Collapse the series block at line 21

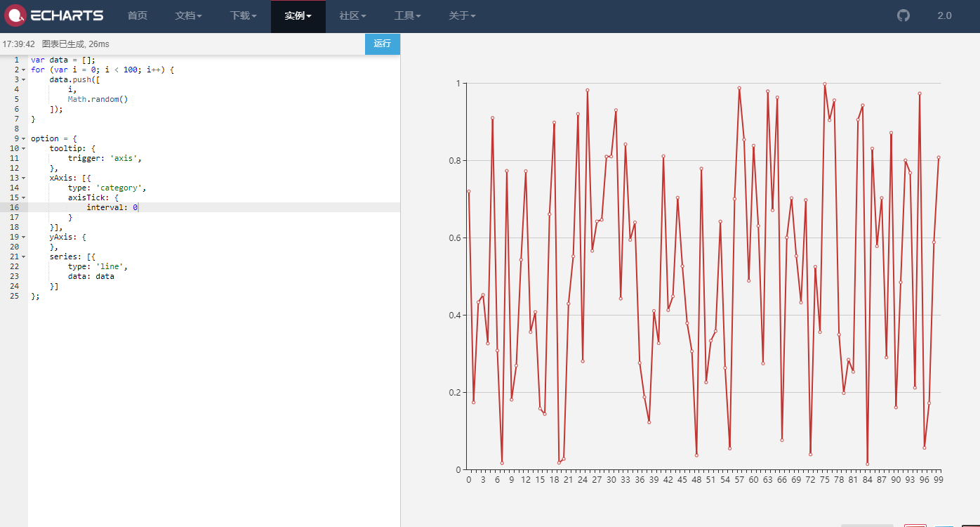[x=23, y=256]
